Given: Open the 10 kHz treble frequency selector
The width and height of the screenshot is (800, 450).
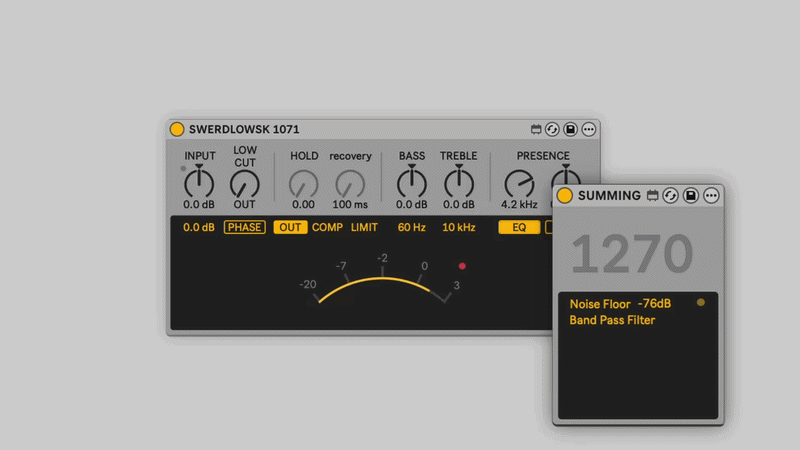Looking at the screenshot, I should pyautogui.click(x=459, y=227).
